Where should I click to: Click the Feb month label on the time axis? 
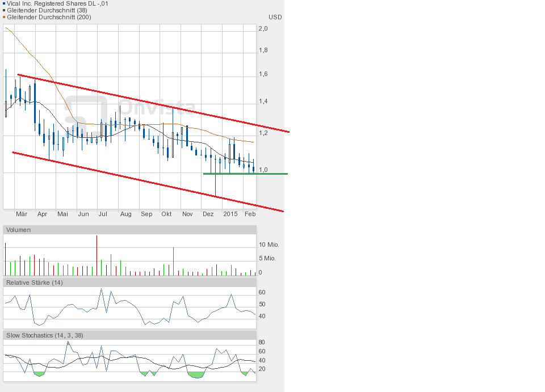[x=250, y=214]
